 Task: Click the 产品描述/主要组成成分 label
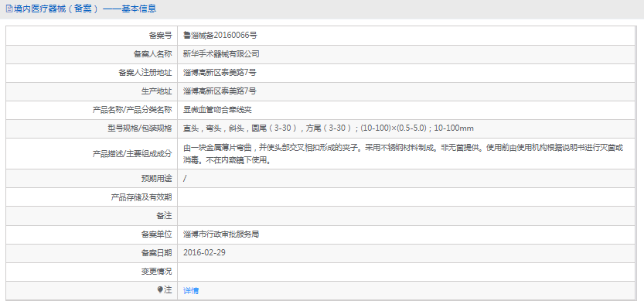coord(133,154)
